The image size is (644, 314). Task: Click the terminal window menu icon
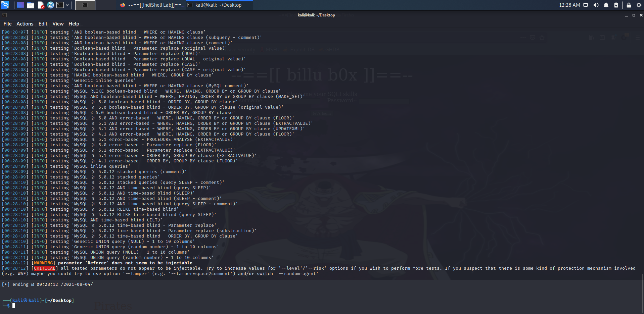click(x=4, y=15)
